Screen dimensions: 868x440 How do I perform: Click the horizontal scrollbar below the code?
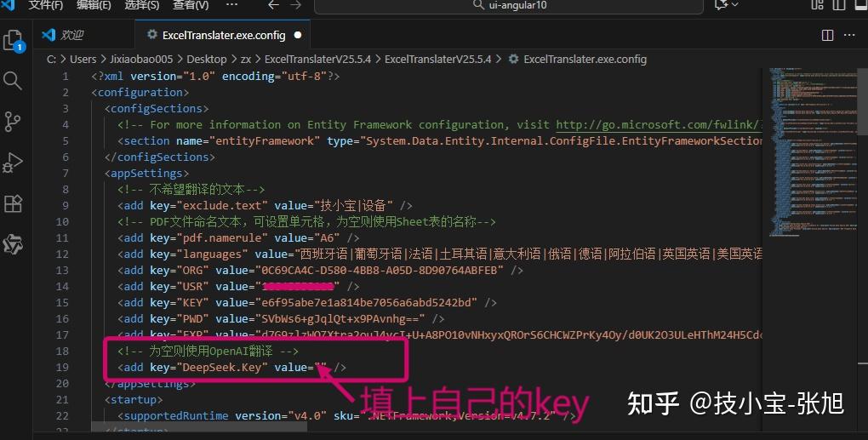click(199, 427)
